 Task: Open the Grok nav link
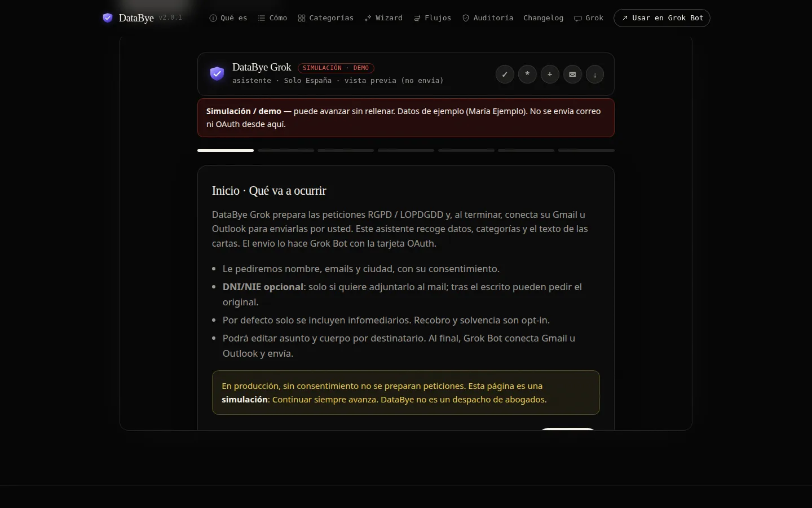(x=589, y=18)
